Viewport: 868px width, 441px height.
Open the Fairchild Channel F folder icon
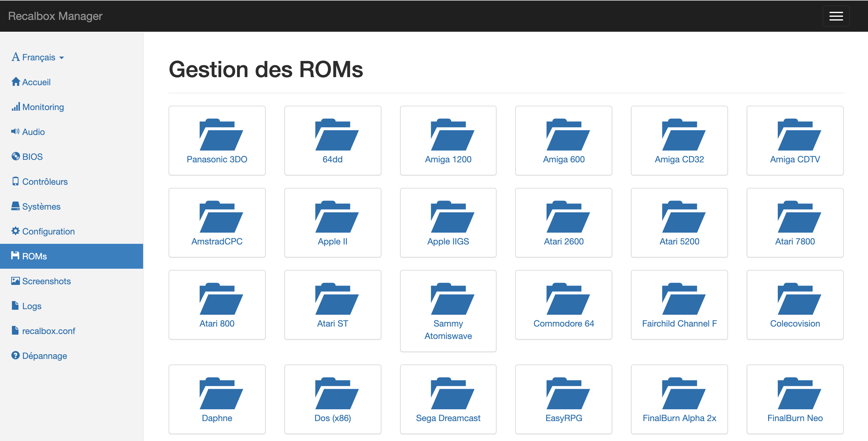click(x=683, y=299)
